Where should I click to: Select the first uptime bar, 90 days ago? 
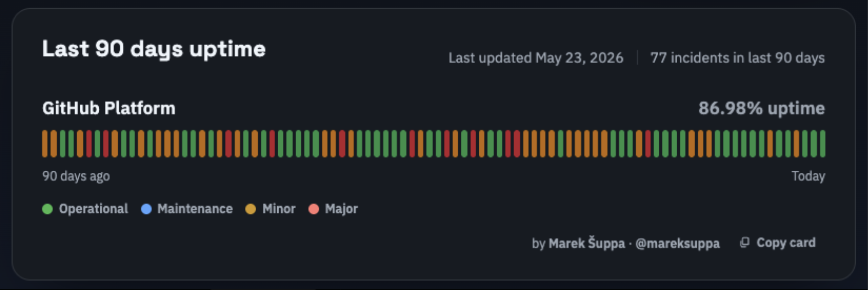click(x=45, y=144)
